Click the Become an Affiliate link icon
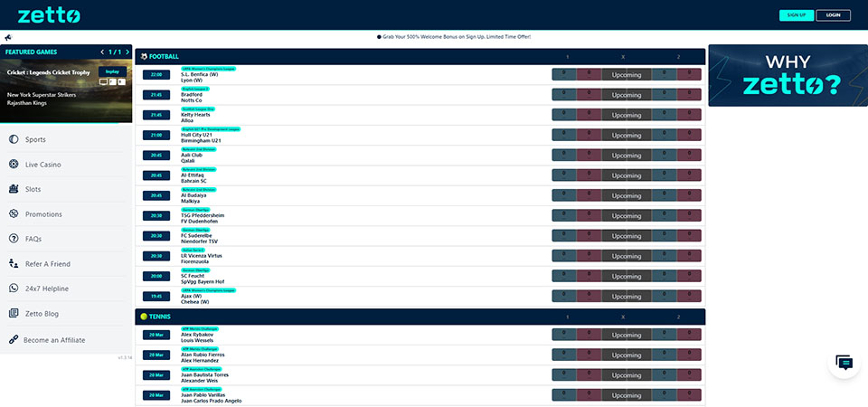This screenshot has height=407, width=868. click(x=14, y=339)
